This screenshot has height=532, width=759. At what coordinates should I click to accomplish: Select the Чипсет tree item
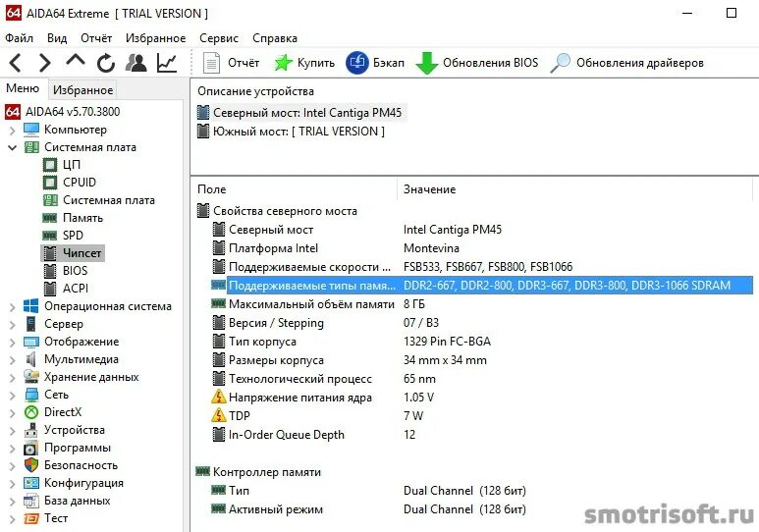point(73,253)
